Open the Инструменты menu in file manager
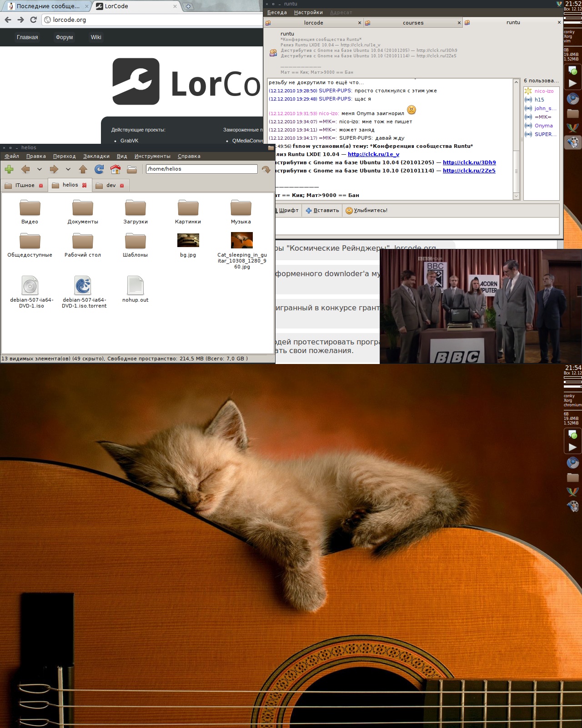The height and width of the screenshot is (728, 582). point(152,156)
